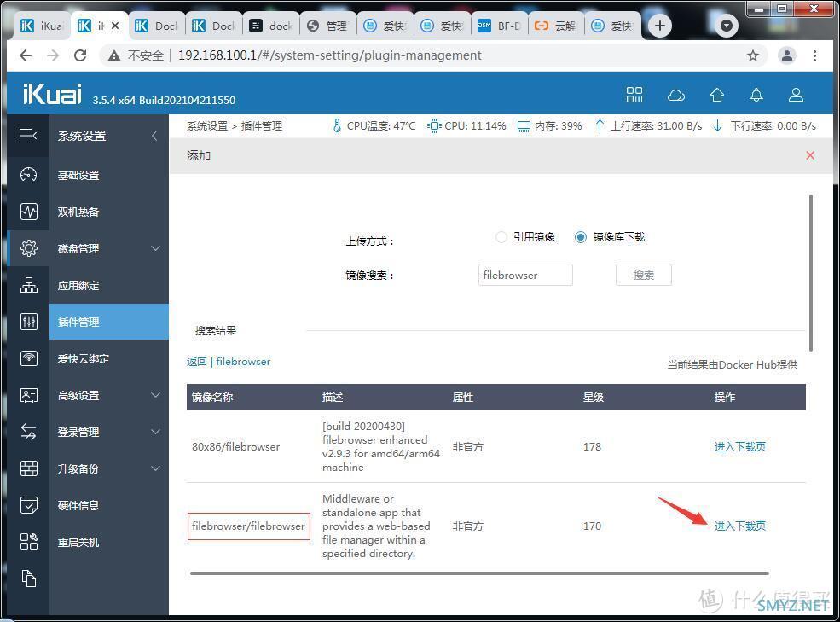
Task: Switch to the first iKuai browser tab
Action: pos(42,26)
